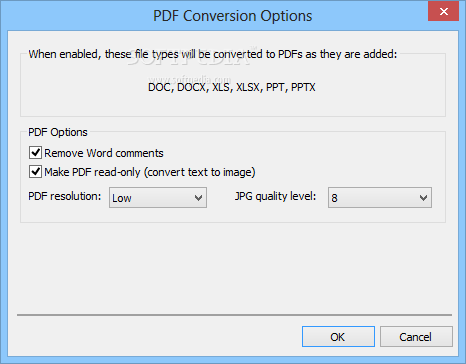Click the arrow on the Low resolution dropdown
This screenshot has width=466, height=364.
[x=198, y=198]
